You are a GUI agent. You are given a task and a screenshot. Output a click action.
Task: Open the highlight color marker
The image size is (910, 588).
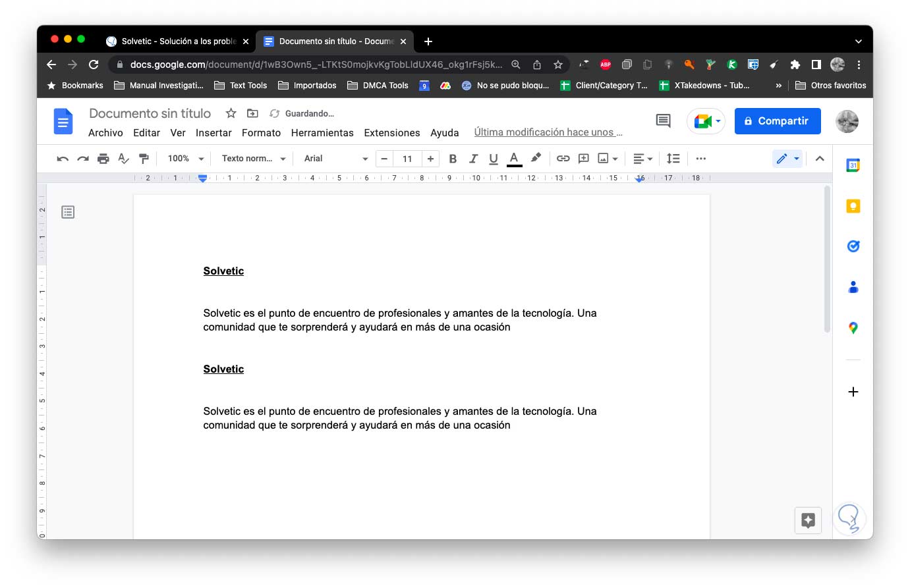click(536, 158)
